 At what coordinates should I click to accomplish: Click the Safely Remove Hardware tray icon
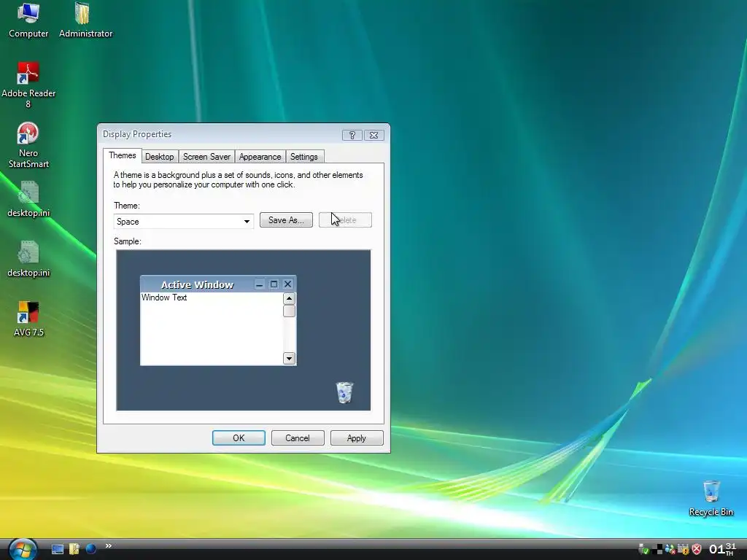click(x=643, y=550)
